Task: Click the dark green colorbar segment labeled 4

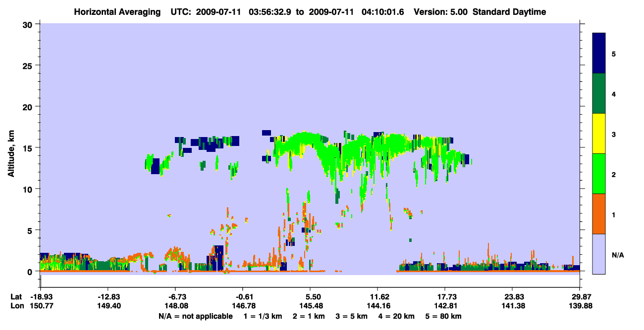Action: point(599,94)
